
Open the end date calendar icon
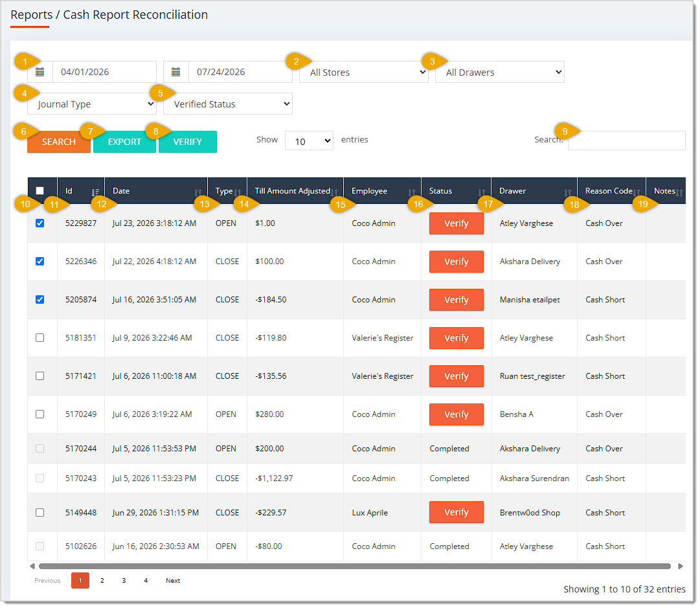[x=176, y=72]
